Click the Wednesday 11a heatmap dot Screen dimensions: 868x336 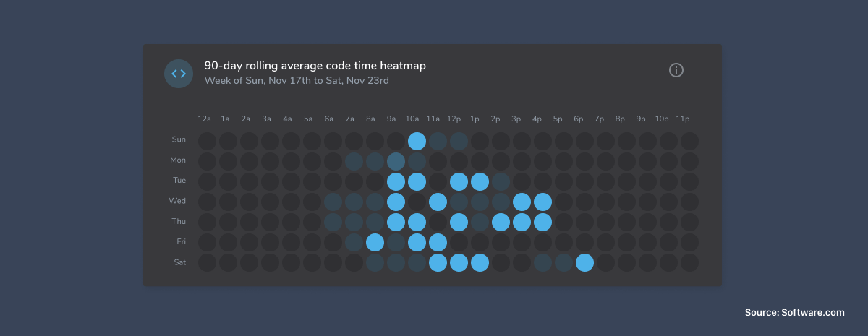click(x=438, y=202)
